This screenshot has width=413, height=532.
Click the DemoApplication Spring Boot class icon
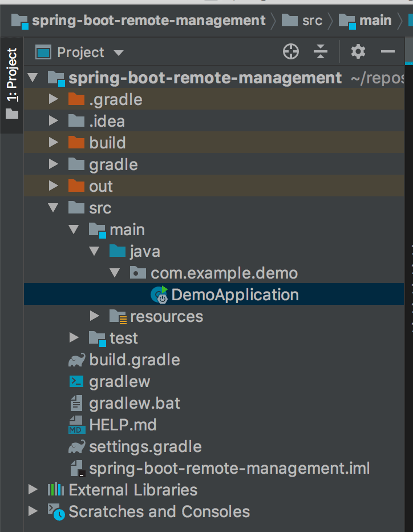point(159,295)
